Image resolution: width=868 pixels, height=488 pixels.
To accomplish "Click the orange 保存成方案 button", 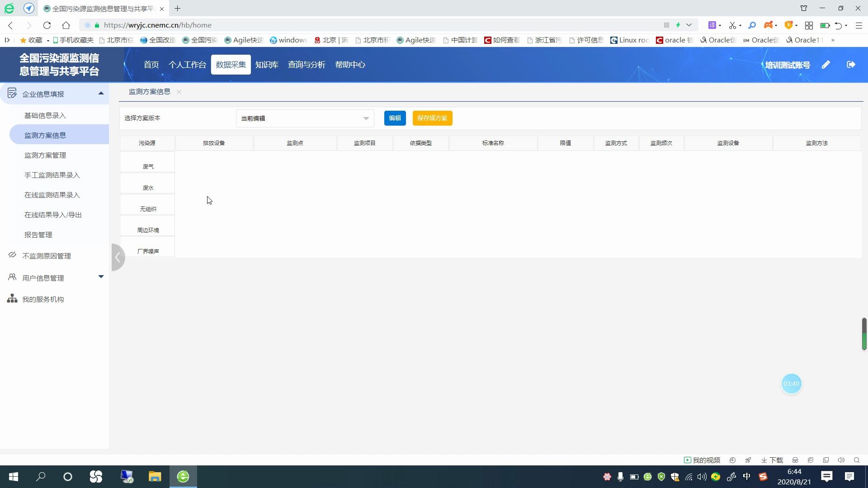I will [432, 118].
